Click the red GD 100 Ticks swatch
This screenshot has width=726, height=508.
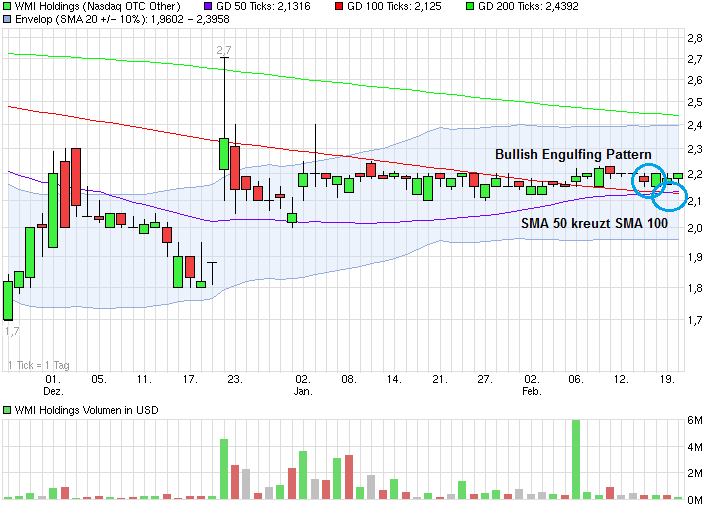click(x=339, y=6)
